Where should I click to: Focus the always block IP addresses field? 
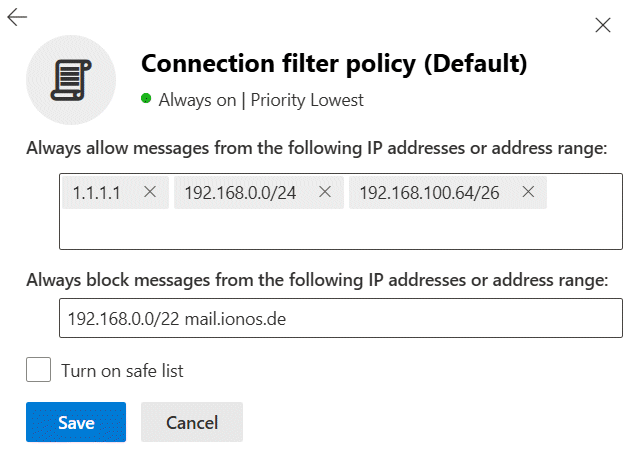pos(341,318)
